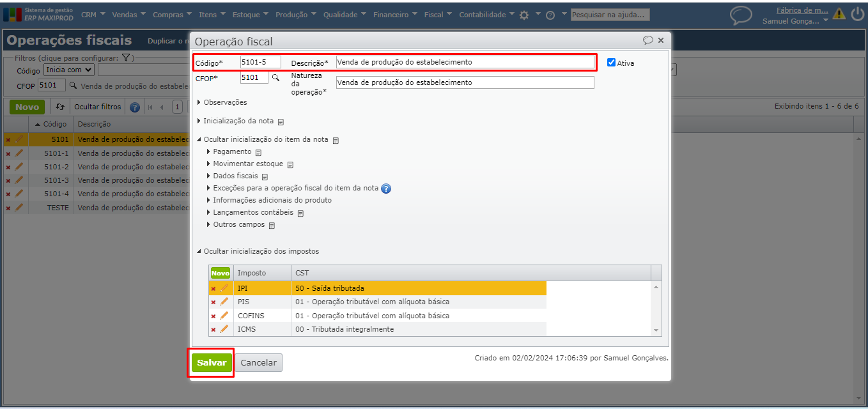This screenshot has height=409, width=868.
Task: Delete the IPI tax row
Action: pyautogui.click(x=213, y=289)
